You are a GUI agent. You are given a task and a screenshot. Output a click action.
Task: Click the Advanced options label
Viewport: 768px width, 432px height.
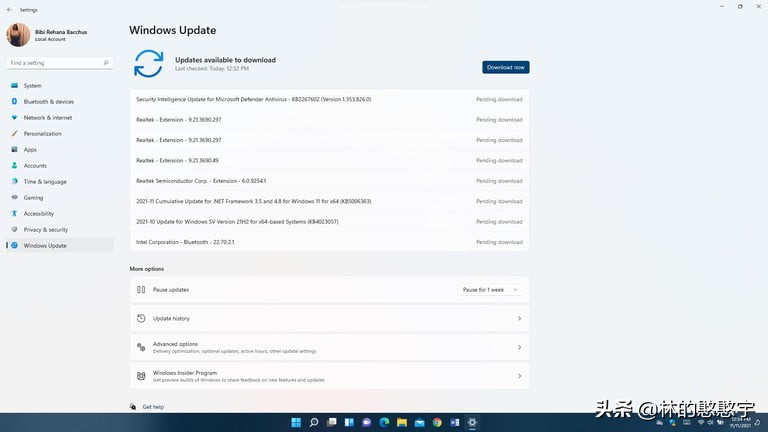[x=175, y=344]
